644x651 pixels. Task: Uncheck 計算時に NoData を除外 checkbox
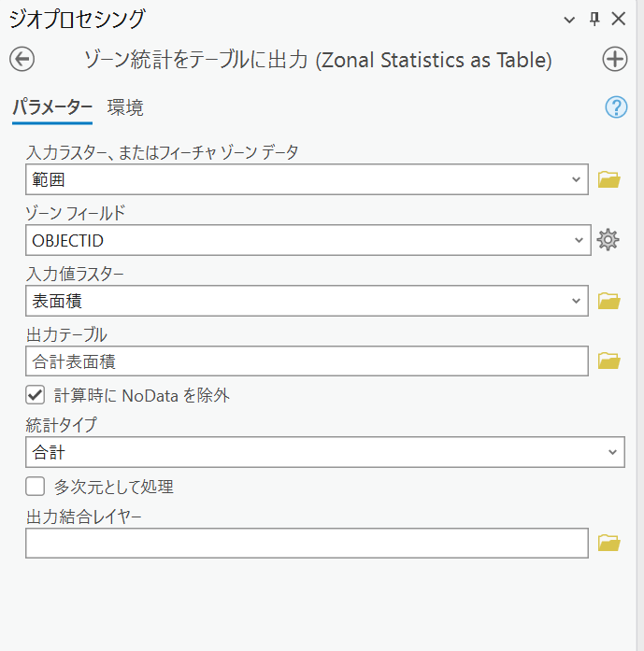(35, 394)
